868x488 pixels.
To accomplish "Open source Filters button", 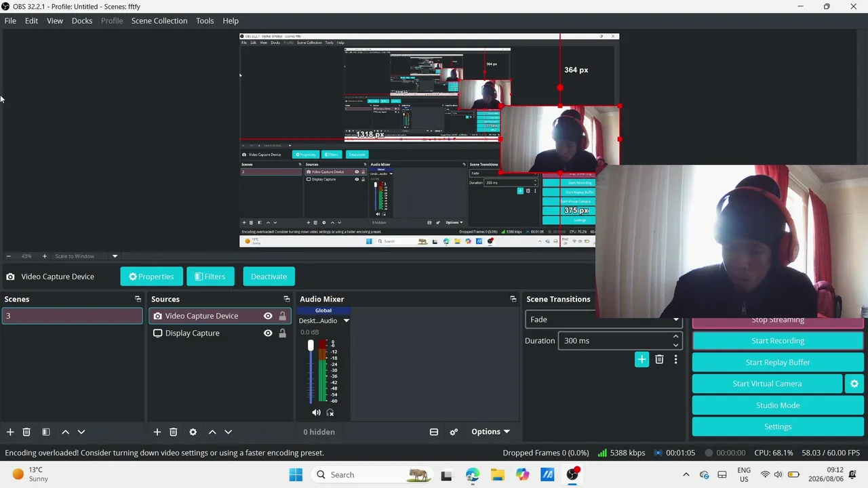I will [210, 277].
